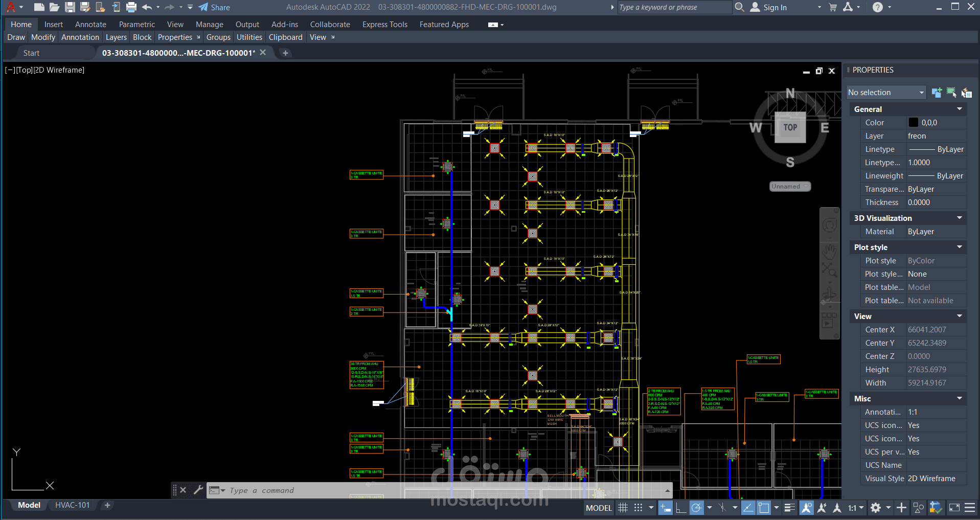This screenshot has height=520, width=980.
Task: Click the Save icon in quick access toolbar
Action: pos(70,7)
